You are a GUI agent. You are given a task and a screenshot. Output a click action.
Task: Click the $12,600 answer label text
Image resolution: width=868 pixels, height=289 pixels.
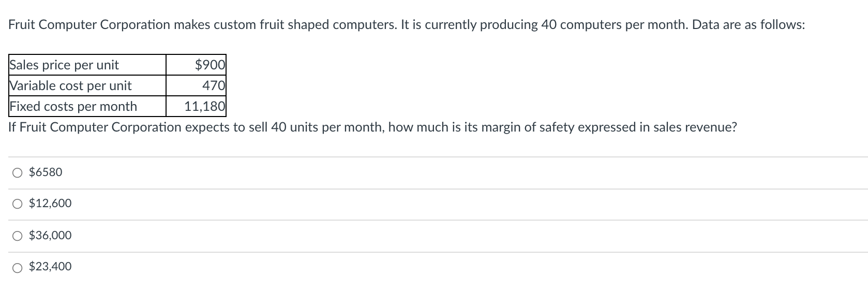(x=50, y=204)
